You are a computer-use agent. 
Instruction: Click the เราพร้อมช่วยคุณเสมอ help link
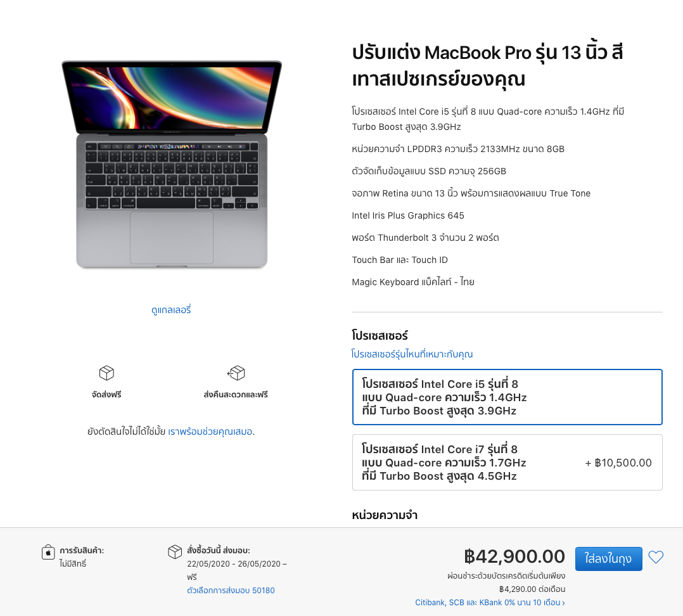(211, 432)
